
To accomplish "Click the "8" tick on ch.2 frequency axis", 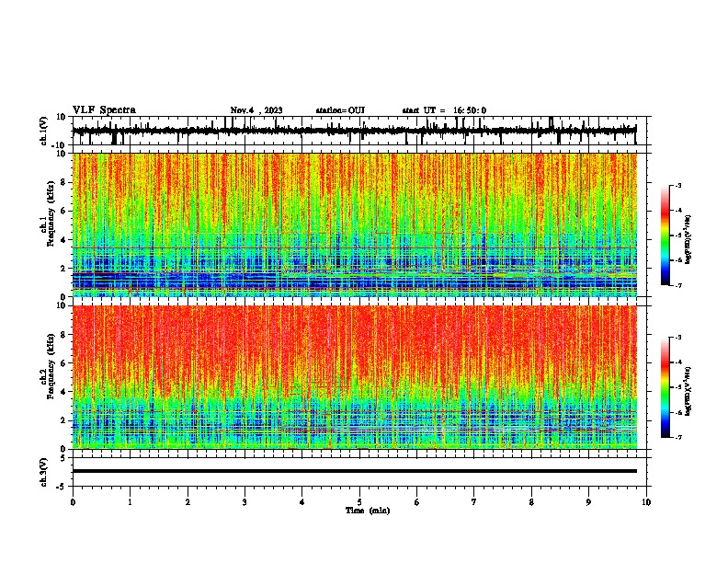I will coord(63,335).
